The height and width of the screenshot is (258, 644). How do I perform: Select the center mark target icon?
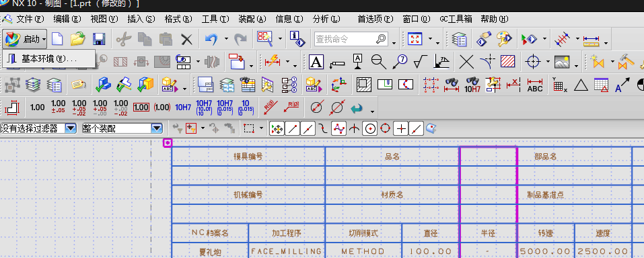tap(533, 62)
